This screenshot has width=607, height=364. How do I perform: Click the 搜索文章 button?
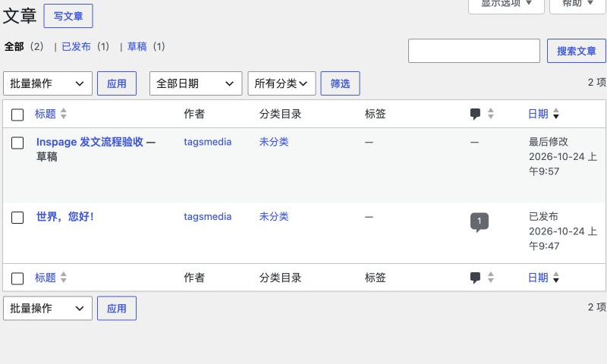577,51
